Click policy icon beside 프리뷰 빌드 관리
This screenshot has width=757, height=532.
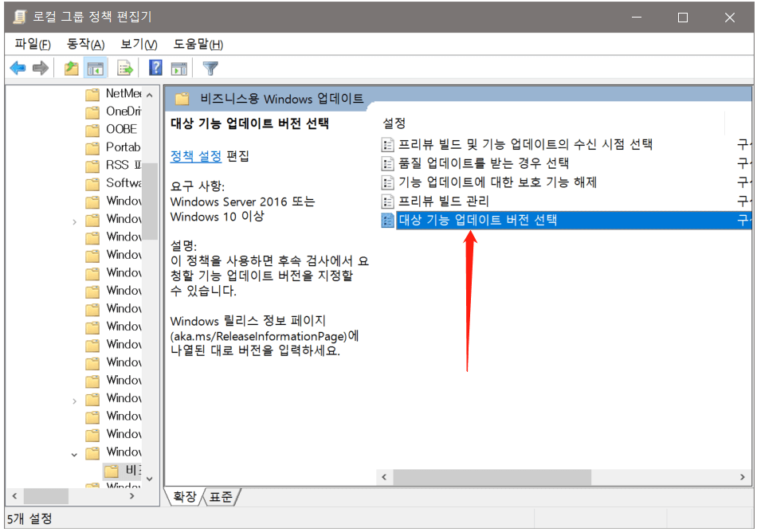click(388, 201)
